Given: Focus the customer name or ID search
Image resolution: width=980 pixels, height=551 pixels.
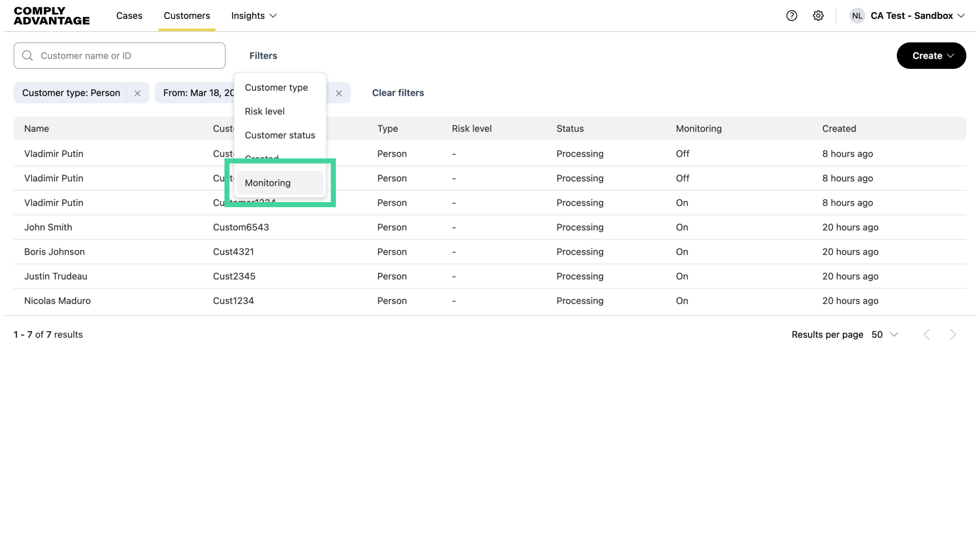Looking at the screenshot, I should coord(128,56).
